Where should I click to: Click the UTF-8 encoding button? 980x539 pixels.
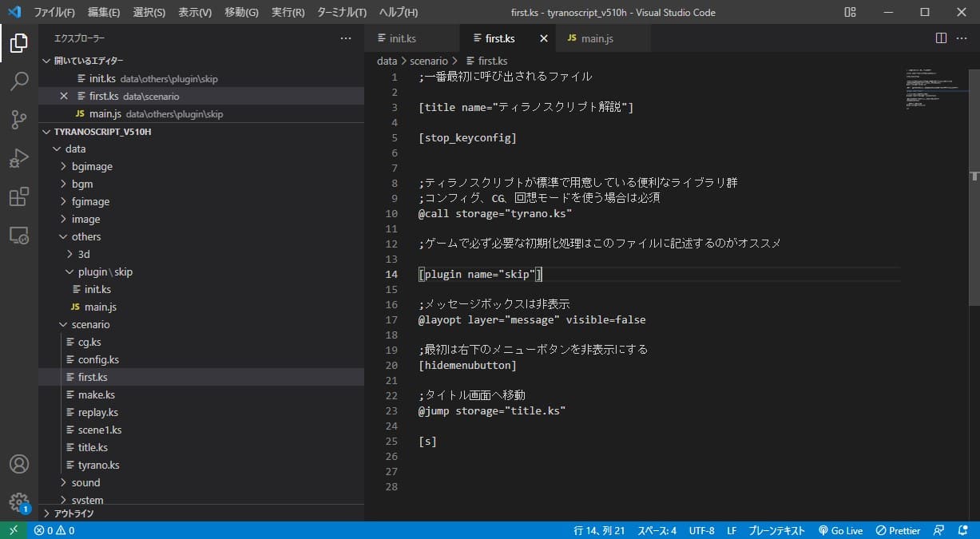click(x=701, y=530)
